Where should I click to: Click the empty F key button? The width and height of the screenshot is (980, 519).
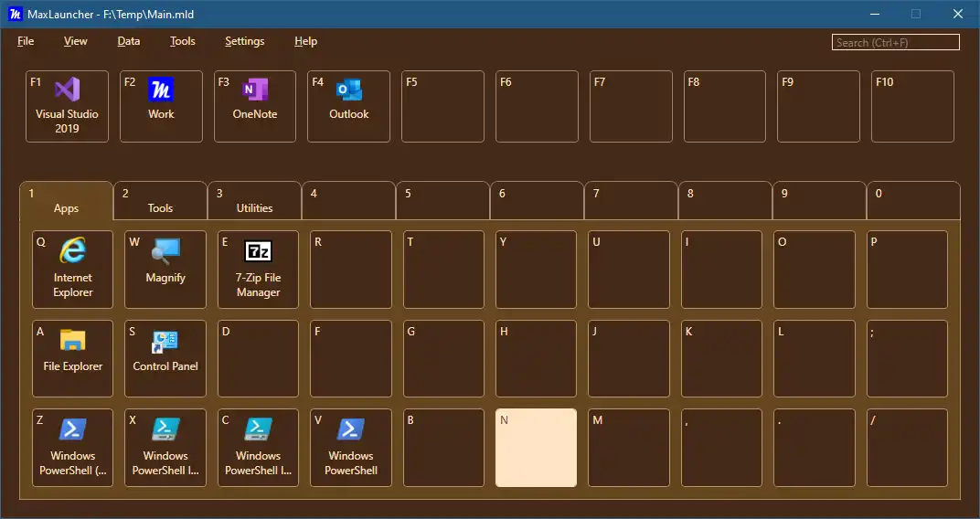tap(351, 358)
